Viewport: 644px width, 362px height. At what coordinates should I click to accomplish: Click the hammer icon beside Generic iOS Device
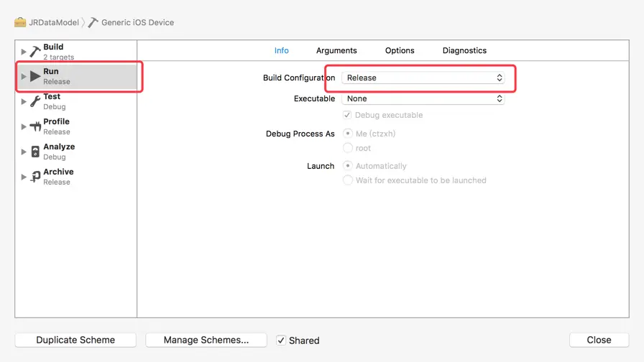point(93,22)
